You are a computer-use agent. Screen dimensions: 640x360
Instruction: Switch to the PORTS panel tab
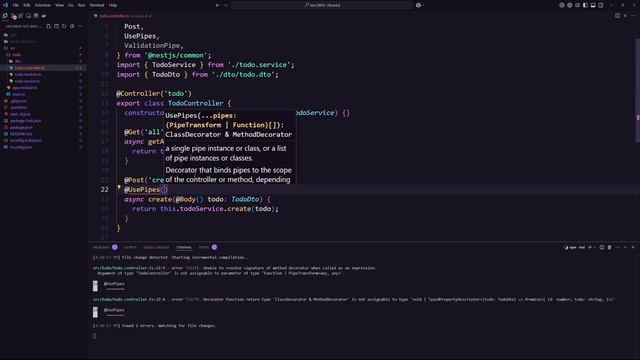[x=203, y=247]
